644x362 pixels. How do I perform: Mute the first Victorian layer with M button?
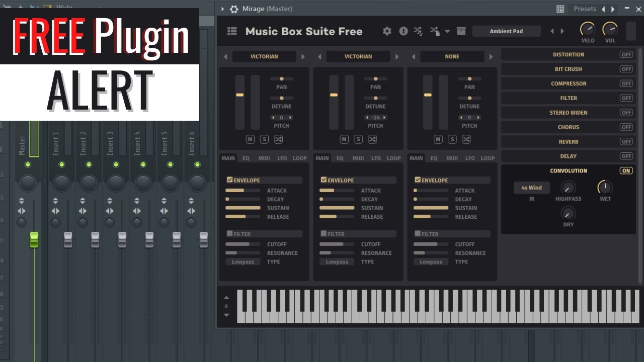(x=250, y=139)
